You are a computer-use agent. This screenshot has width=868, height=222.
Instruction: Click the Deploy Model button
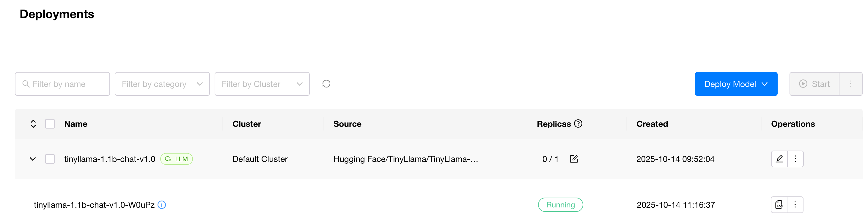tap(736, 84)
